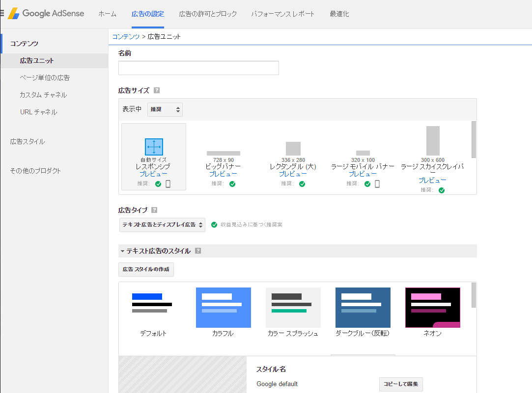The width and height of the screenshot is (532, 393).
Task: Select the 300 x 600 ラージスカイスクレイパー size
Action: (433, 141)
